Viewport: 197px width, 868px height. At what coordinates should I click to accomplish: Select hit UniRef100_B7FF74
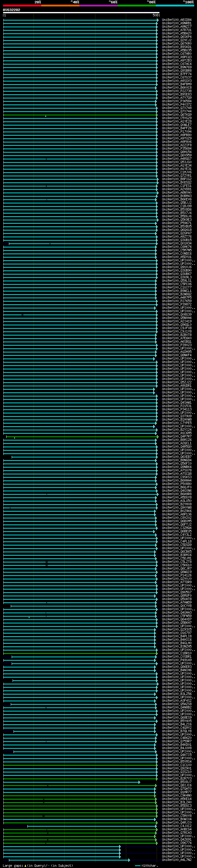coord(177,74)
